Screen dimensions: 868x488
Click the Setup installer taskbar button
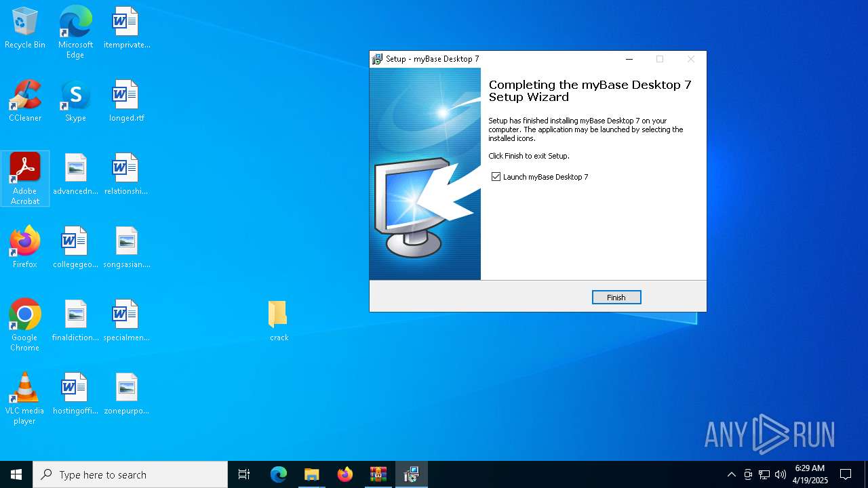(412, 474)
